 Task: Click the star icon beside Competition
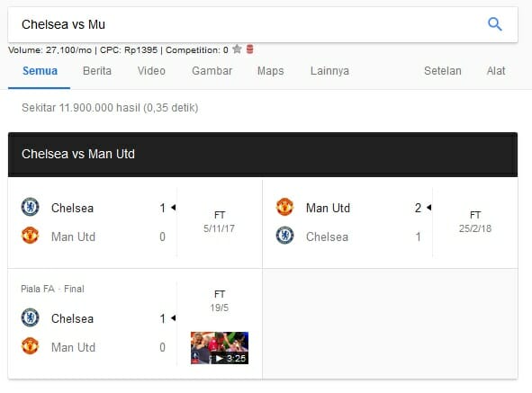(x=237, y=49)
